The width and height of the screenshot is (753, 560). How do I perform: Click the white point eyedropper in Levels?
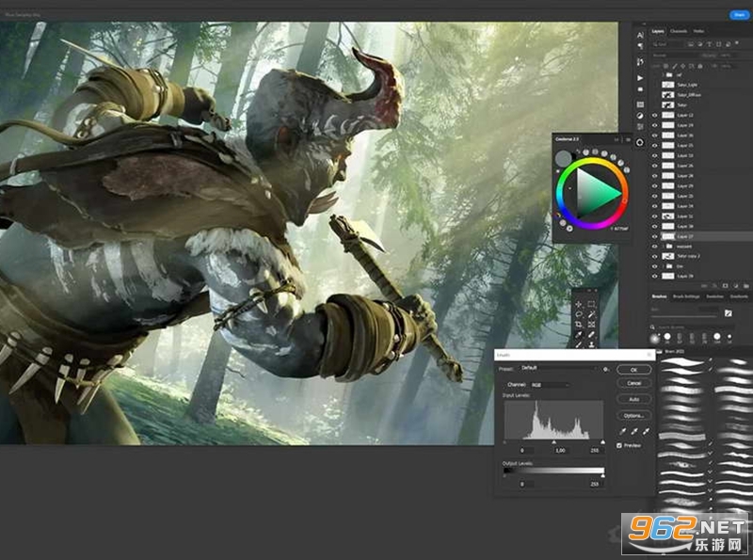tap(647, 431)
